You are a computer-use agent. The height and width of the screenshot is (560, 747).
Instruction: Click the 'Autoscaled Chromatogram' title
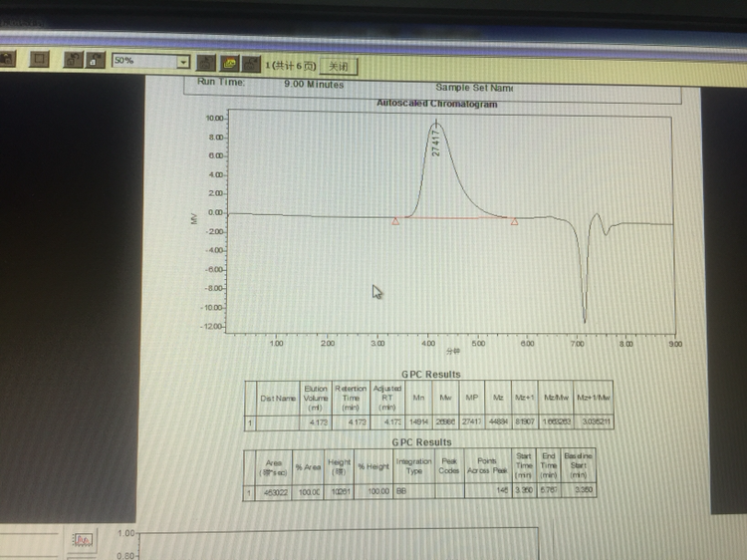pyautogui.click(x=437, y=103)
